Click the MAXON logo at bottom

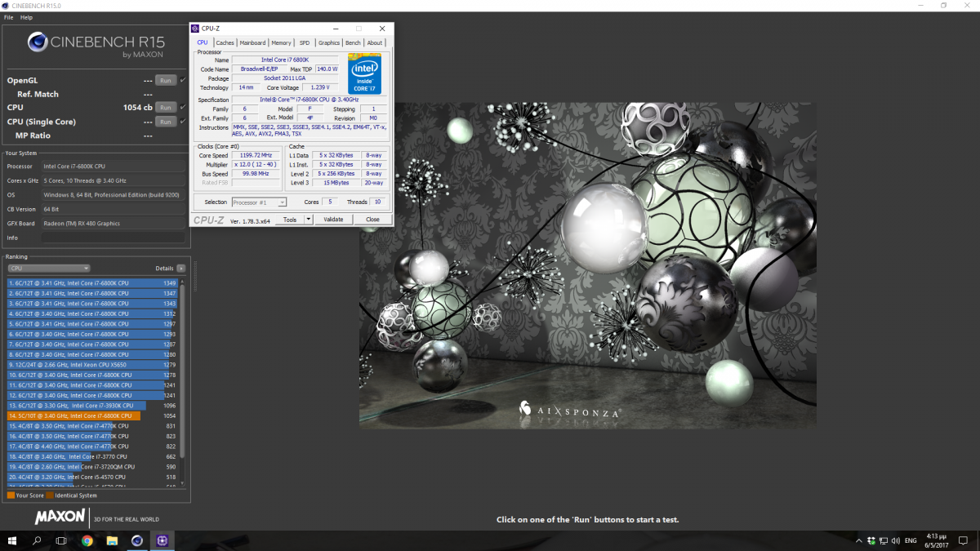coord(60,517)
